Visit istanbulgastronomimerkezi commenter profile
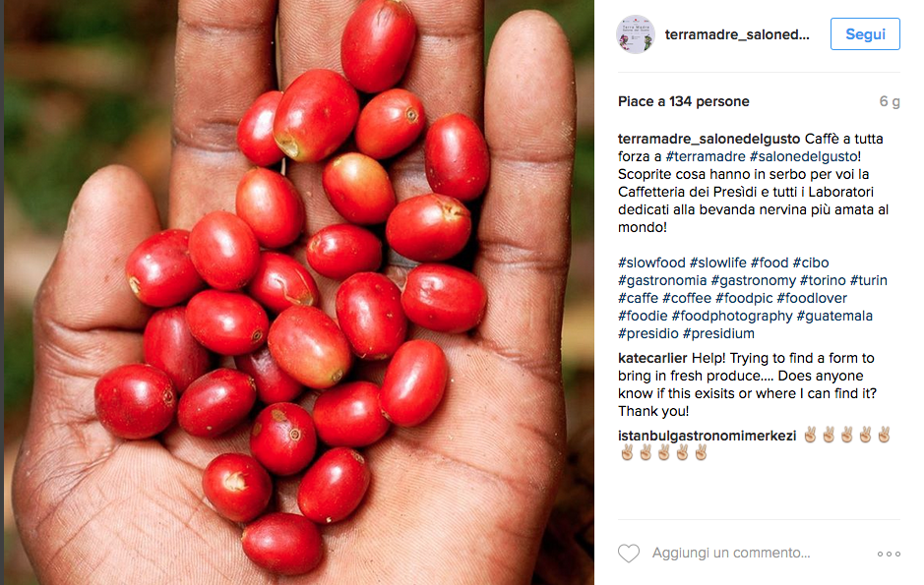Screen dimensions: 924x585 (707, 437)
